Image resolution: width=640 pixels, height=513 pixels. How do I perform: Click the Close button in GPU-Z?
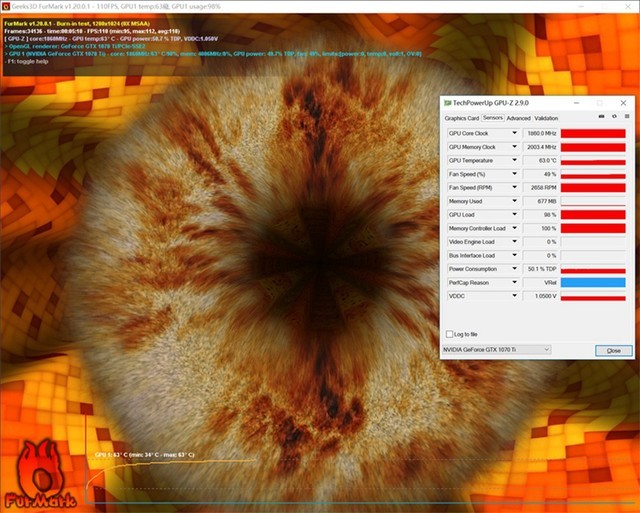pyautogui.click(x=613, y=351)
